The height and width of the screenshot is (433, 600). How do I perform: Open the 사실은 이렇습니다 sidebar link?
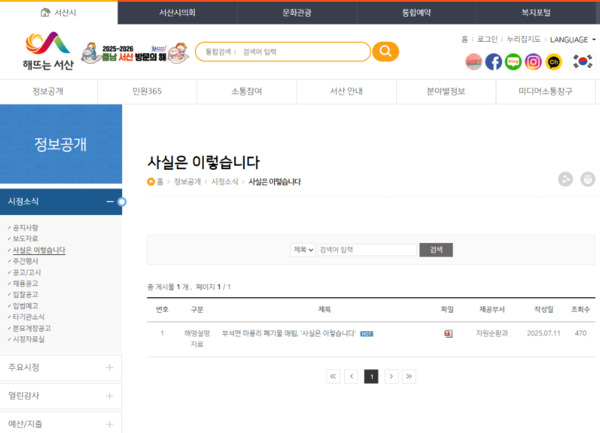[x=39, y=250]
